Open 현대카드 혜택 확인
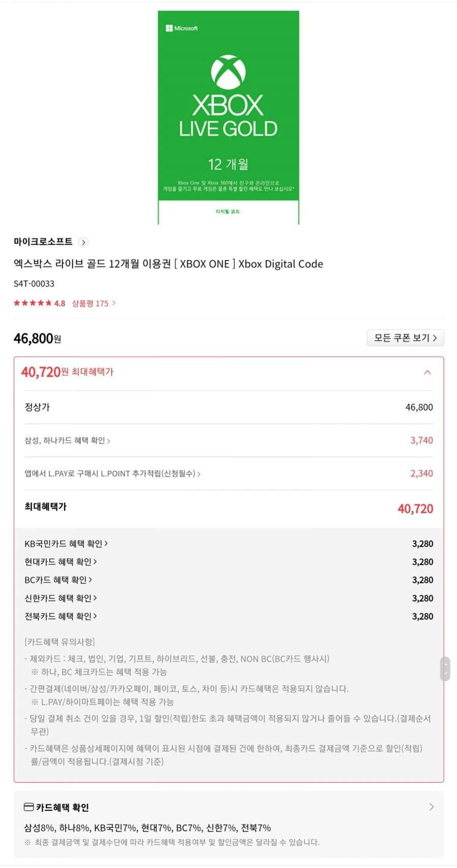The image size is (457, 868). click(x=60, y=562)
